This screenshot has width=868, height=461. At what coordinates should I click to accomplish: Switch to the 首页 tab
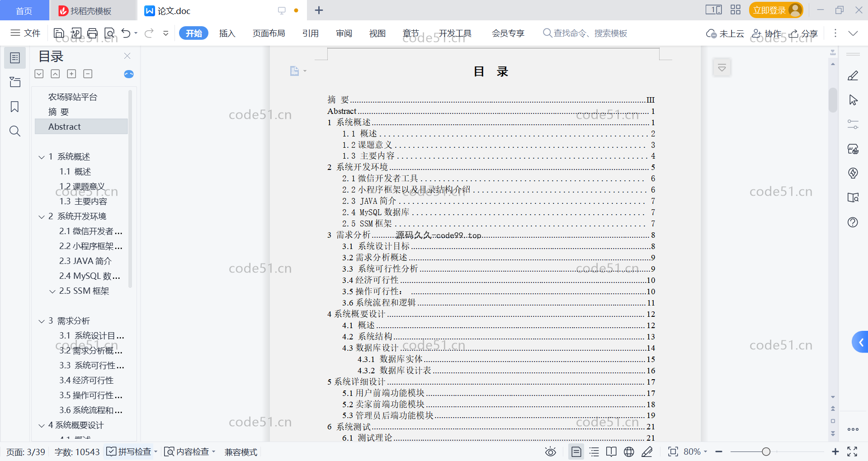click(x=24, y=10)
